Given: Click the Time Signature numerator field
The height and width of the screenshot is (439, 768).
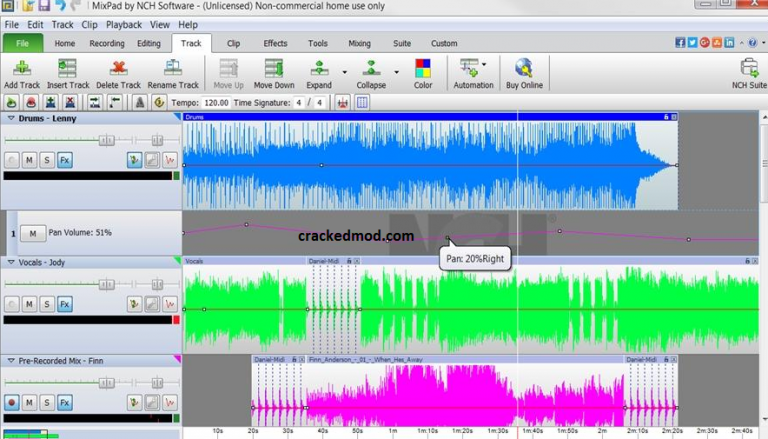Looking at the screenshot, I should coord(299,102).
